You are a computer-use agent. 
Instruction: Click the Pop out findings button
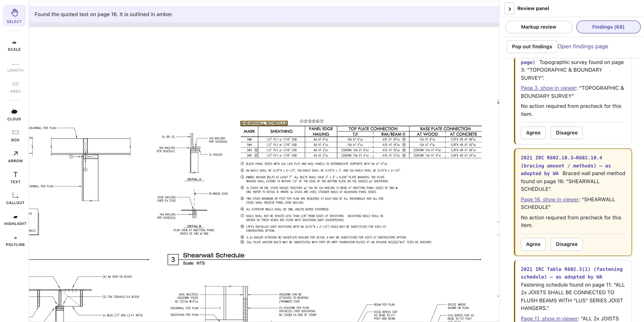tap(532, 47)
